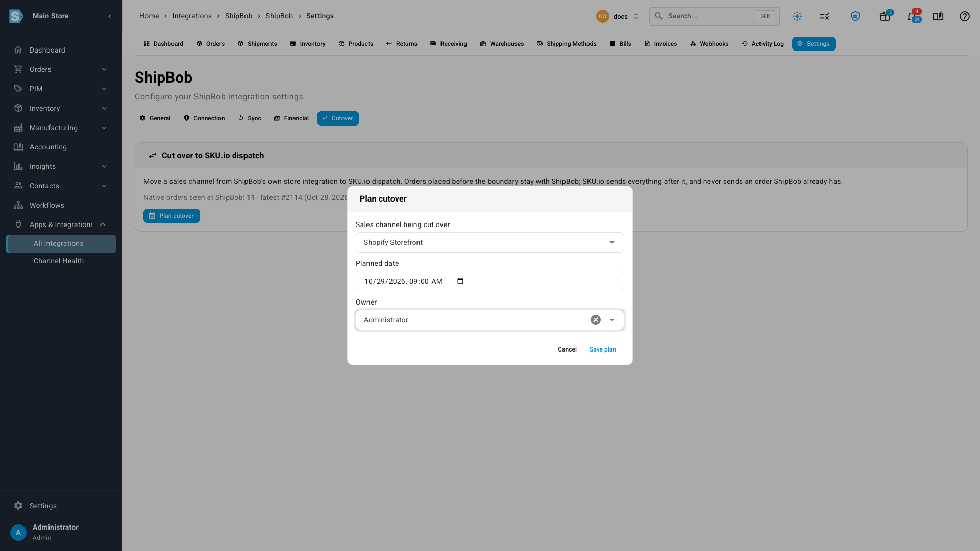Click the Search input field

714,16
